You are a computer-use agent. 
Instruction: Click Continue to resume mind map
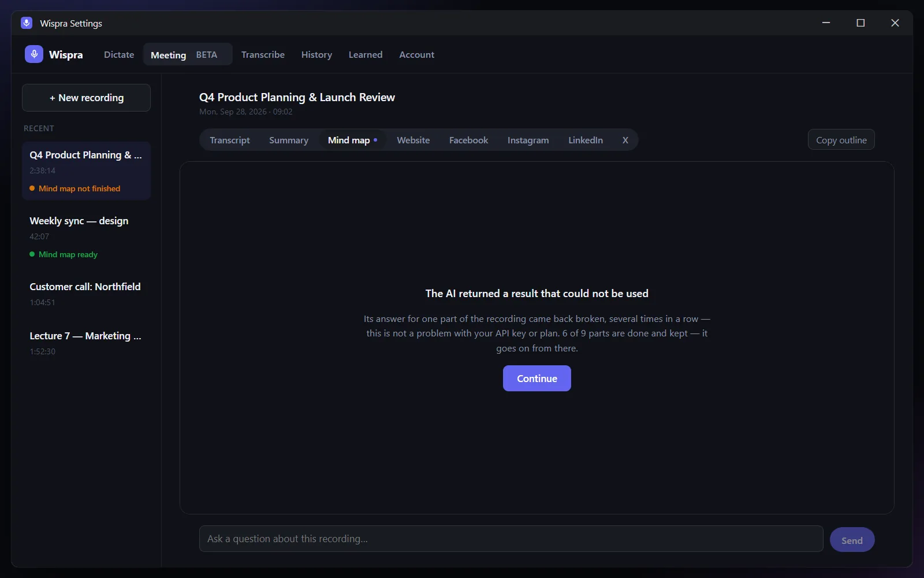pos(537,379)
